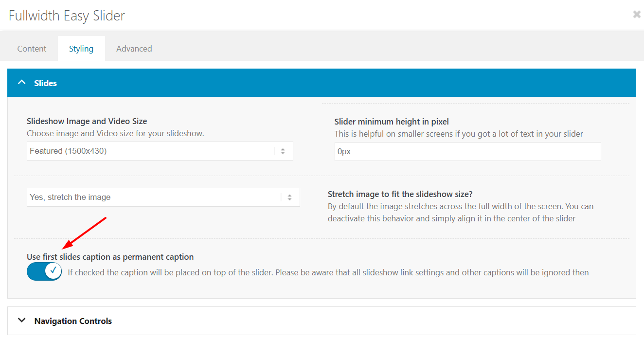This screenshot has width=644, height=340.
Task: Click the up chevron beside Slides
Action: [21, 83]
